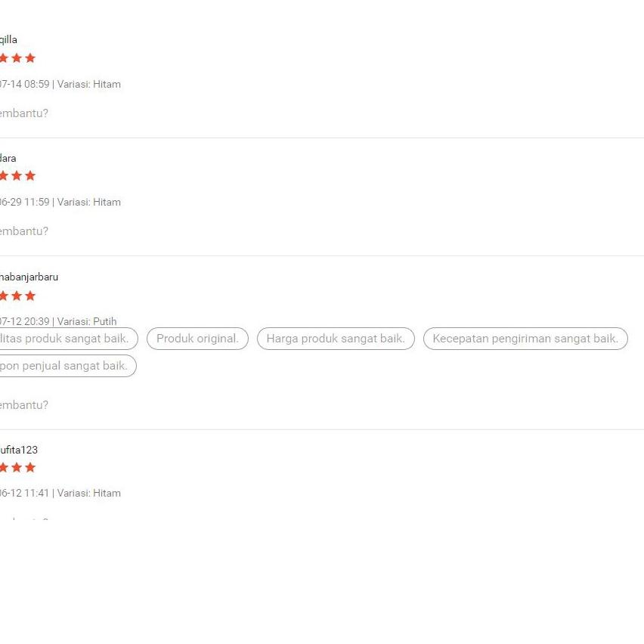The image size is (644, 644).
Task: Select the tag ending 'litas produk sangat baik.'
Action: coord(68,339)
